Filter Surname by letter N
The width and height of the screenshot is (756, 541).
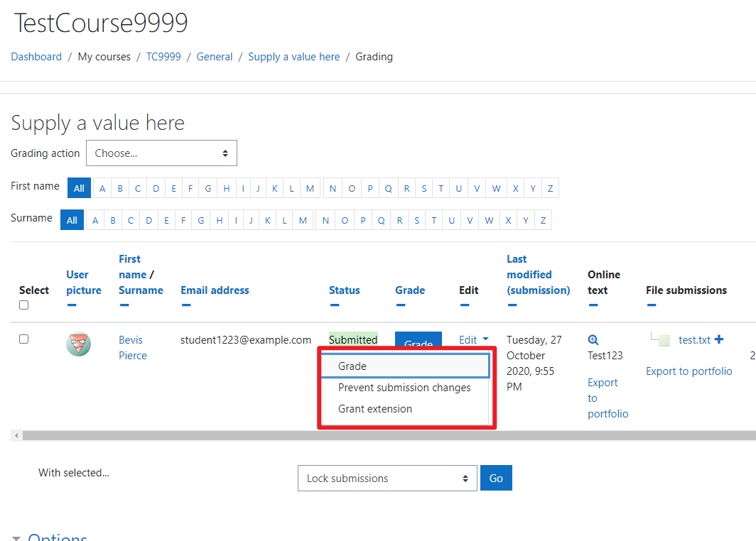tap(325, 220)
